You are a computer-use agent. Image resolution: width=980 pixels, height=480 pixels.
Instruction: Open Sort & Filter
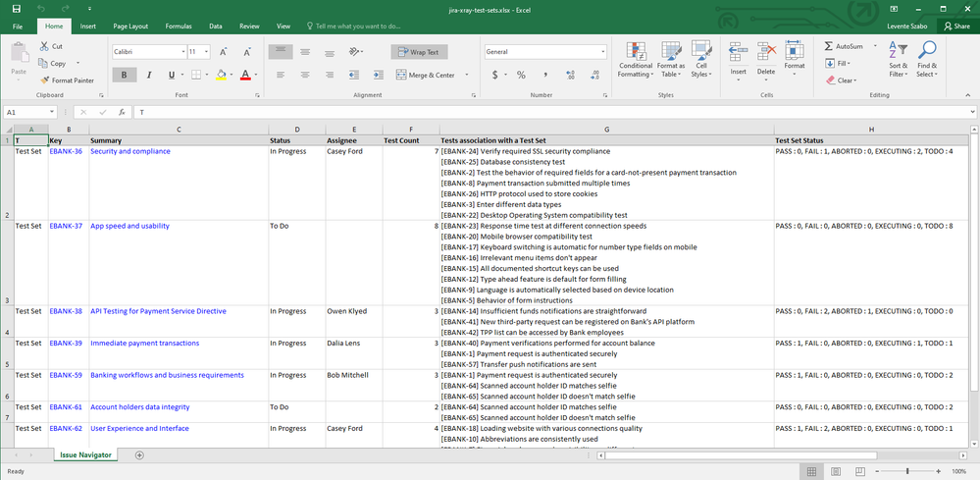[x=899, y=60]
